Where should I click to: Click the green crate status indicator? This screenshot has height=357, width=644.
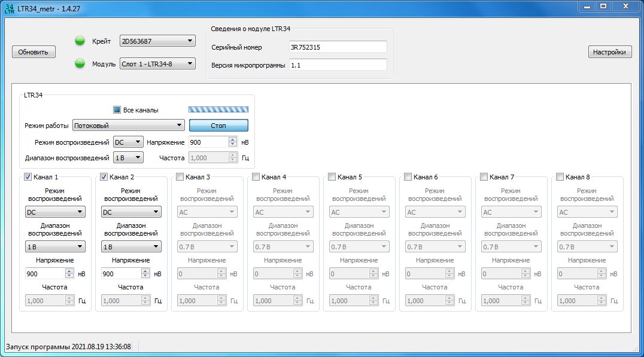pyautogui.click(x=80, y=41)
